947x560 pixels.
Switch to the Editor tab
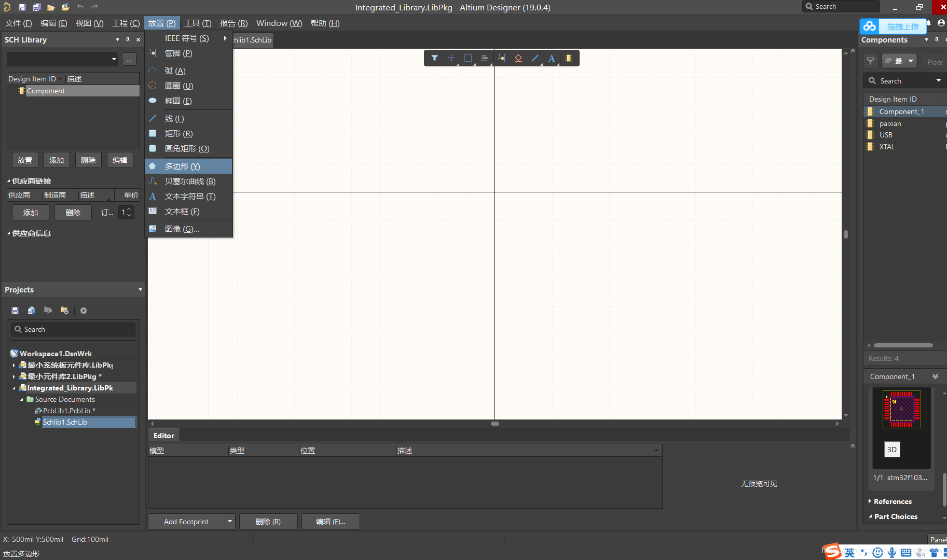(x=164, y=436)
